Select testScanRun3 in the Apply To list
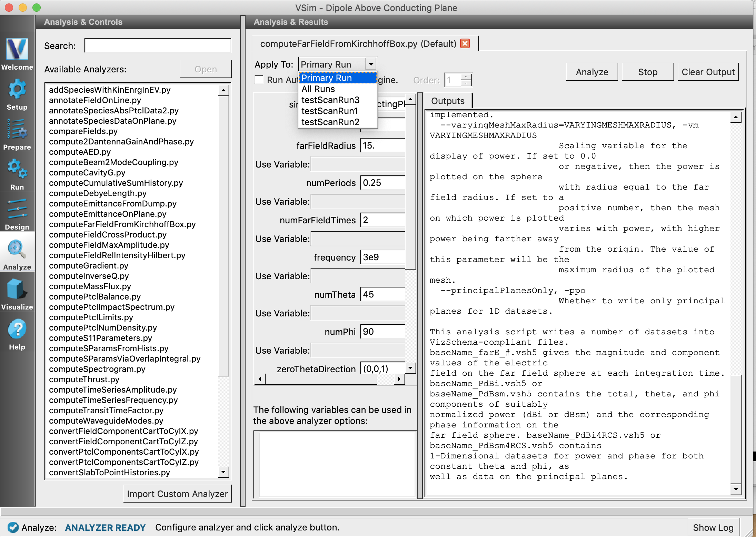 click(330, 100)
